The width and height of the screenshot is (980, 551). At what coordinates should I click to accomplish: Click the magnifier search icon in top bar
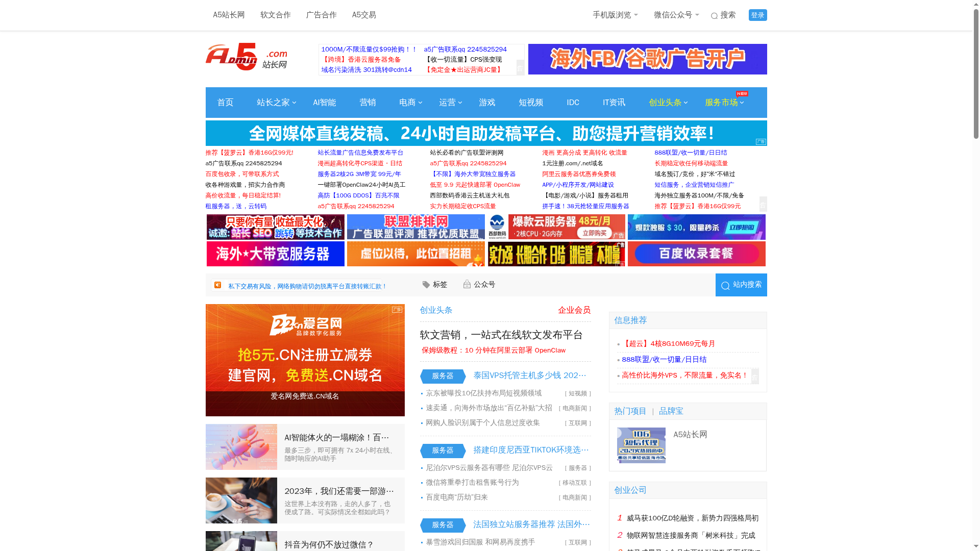tap(714, 16)
